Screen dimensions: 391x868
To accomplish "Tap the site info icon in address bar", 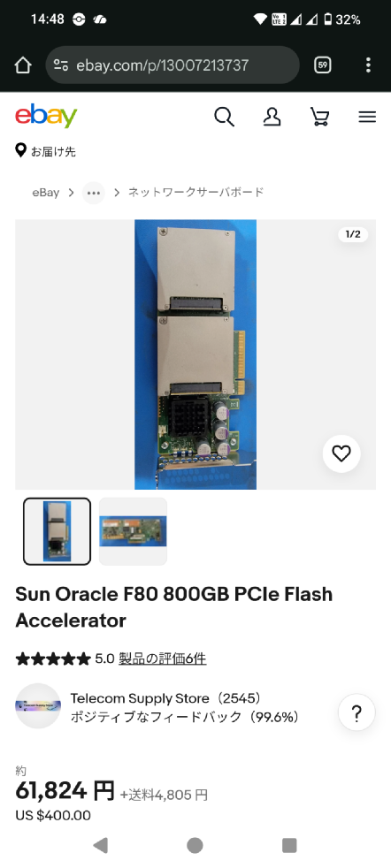I will point(61,65).
